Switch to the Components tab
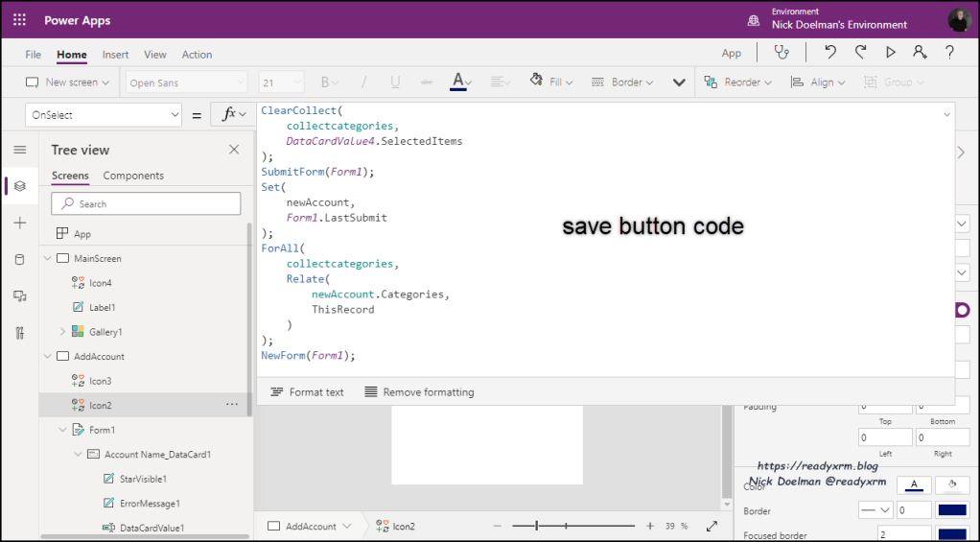980x542 pixels. tap(133, 176)
